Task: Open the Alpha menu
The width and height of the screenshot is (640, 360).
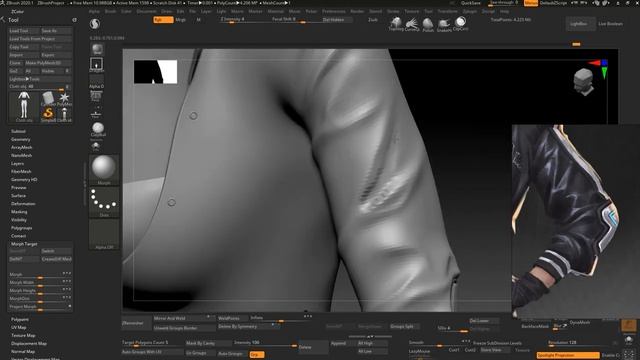Action: pyautogui.click(x=94, y=11)
